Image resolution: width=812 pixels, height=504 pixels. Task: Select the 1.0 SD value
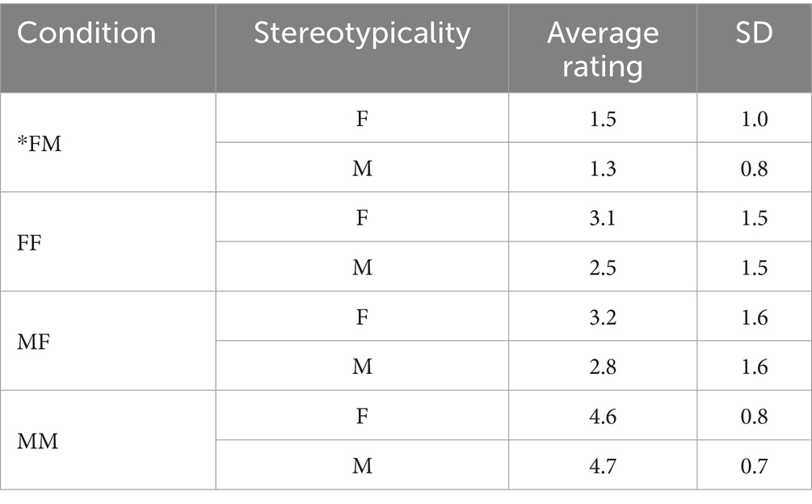pos(754,119)
